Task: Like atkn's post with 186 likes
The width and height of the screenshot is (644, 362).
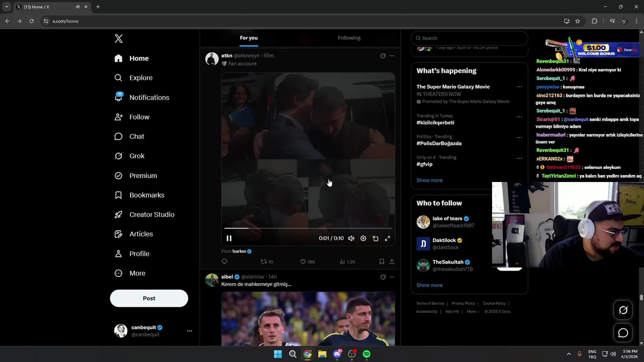Action: click(307, 261)
